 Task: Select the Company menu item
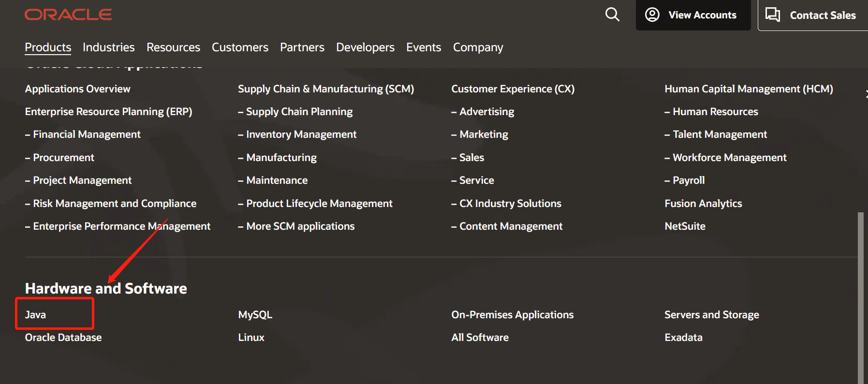point(478,47)
